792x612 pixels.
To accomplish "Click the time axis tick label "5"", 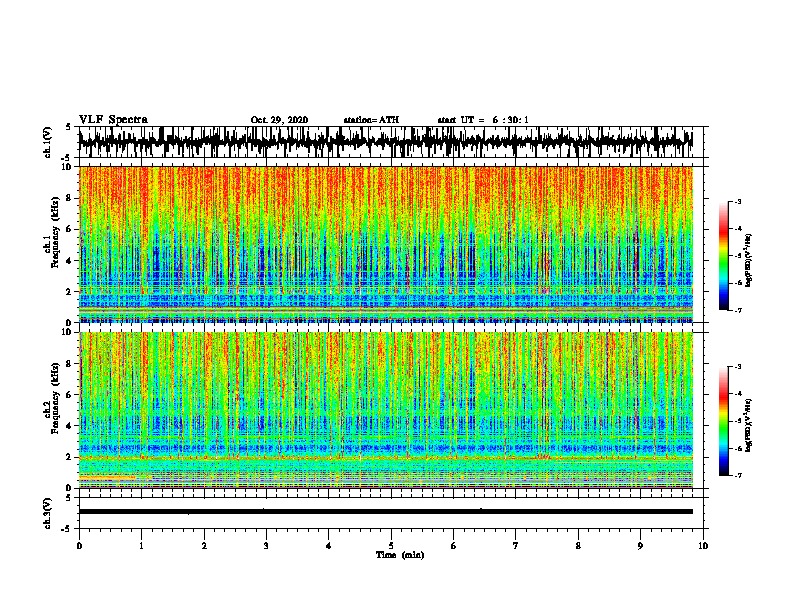I will 391,546.
